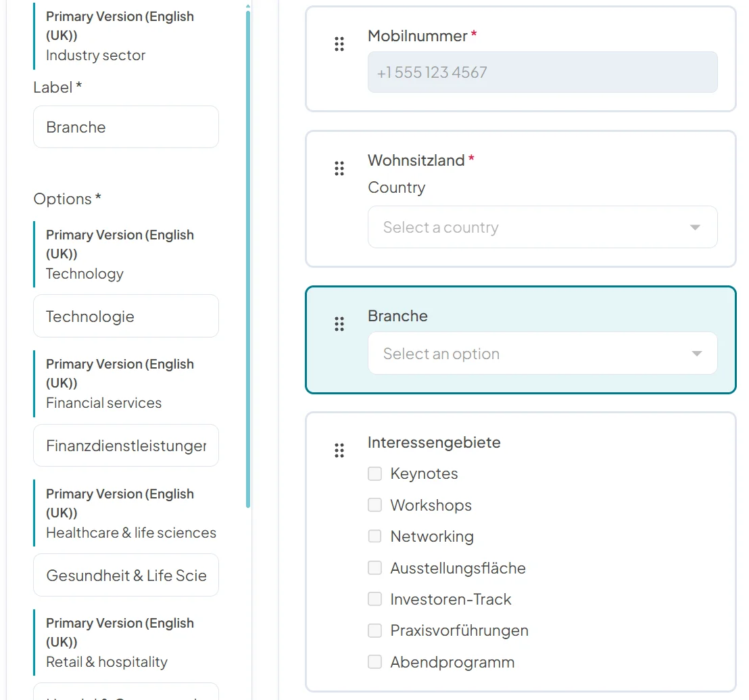Screen dimensions: 749x700
Task: Open the Select a country dropdown
Action: [x=542, y=227]
